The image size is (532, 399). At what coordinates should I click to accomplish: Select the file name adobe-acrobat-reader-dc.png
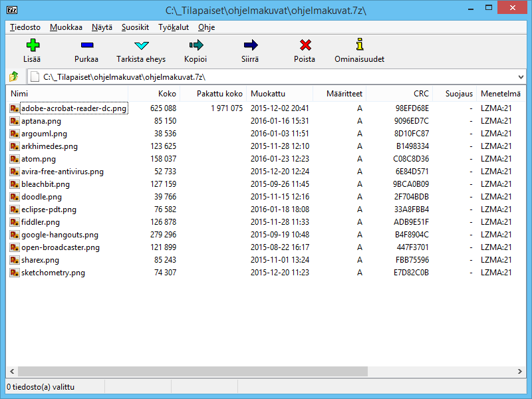point(74,108)
